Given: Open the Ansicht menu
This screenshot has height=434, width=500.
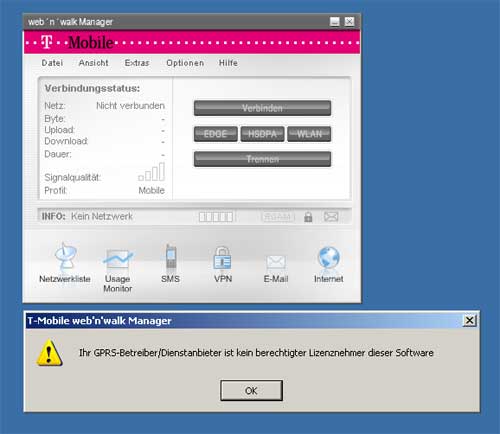Looking at the screenshot, I should pyautogui.click(x=93, y=63).
